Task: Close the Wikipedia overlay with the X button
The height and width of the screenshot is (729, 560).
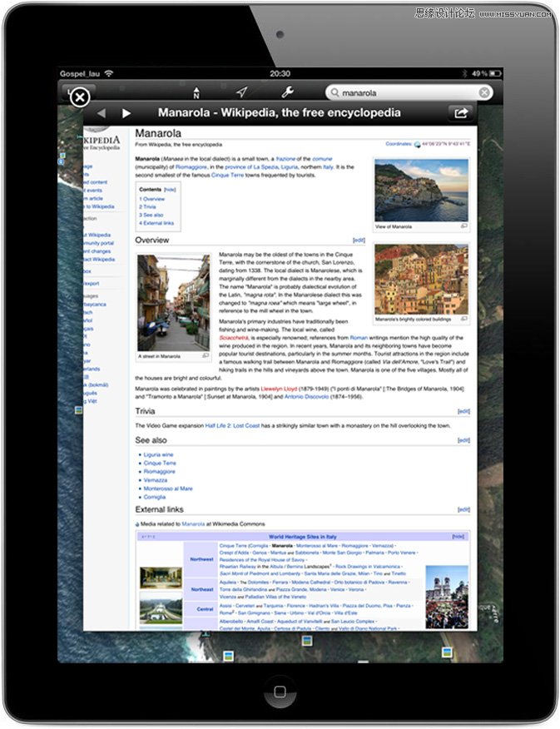Action: click(80, 97)
